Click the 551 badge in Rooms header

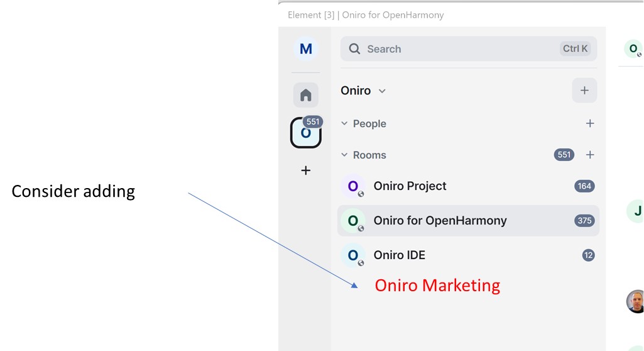tap(564, 155)
